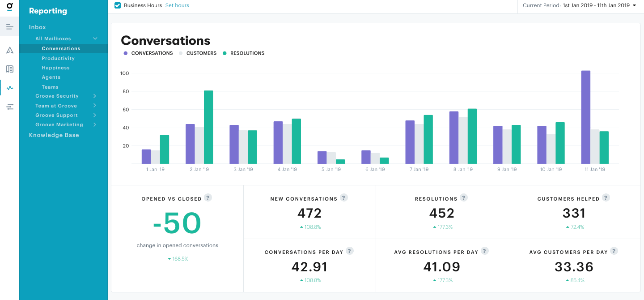
Task: Open the Knowledge Base book icon
Action: tap(9, 69)
